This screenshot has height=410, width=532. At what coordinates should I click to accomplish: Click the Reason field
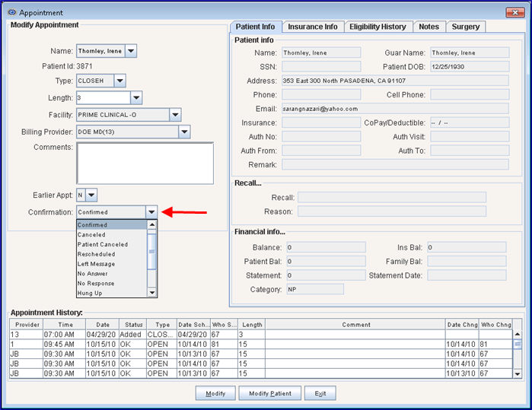(392, 211)
